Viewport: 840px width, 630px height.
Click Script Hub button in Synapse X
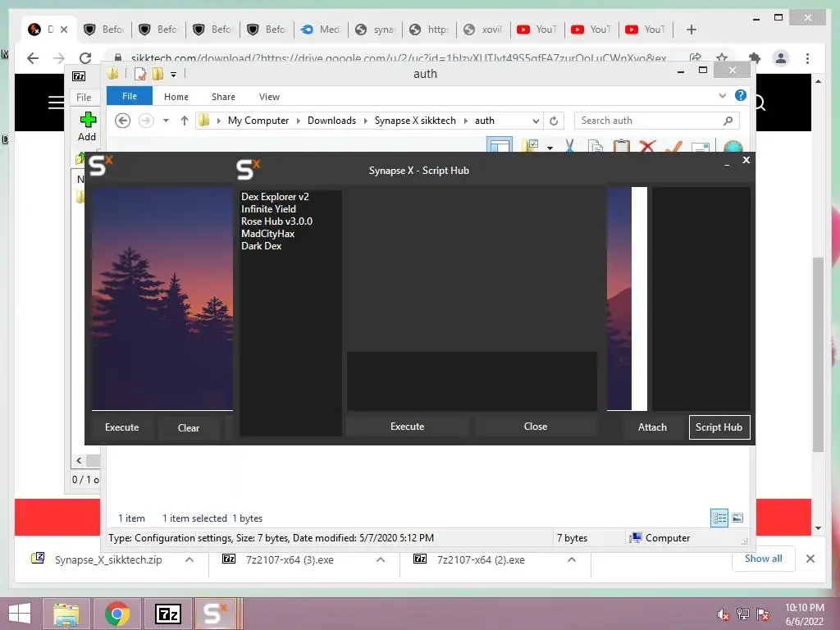(x=719, y=427)
